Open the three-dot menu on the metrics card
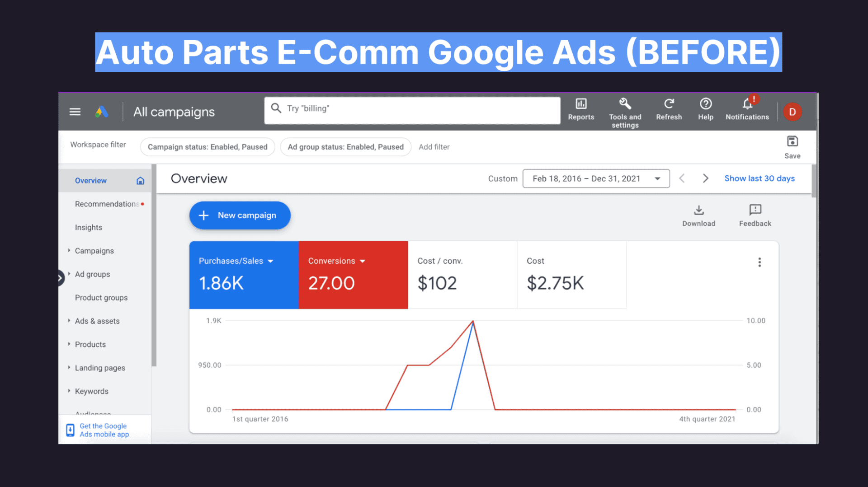This screenshot has width=868, height=487. [759, 262]
